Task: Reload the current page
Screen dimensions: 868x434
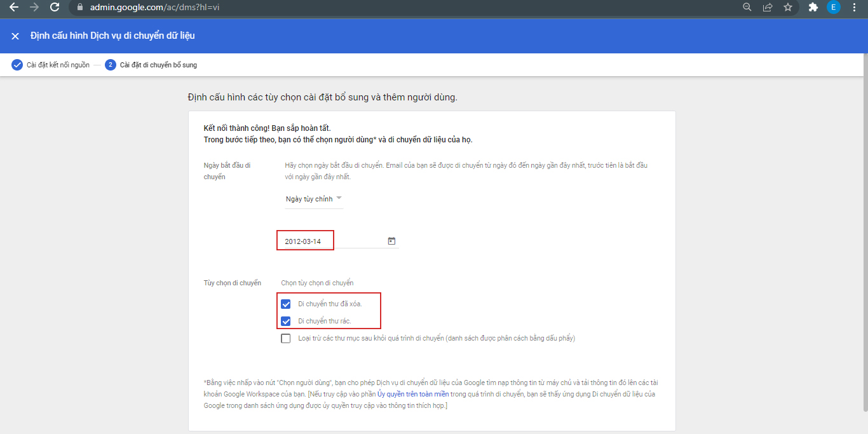Action: click(x=55, y=8)
